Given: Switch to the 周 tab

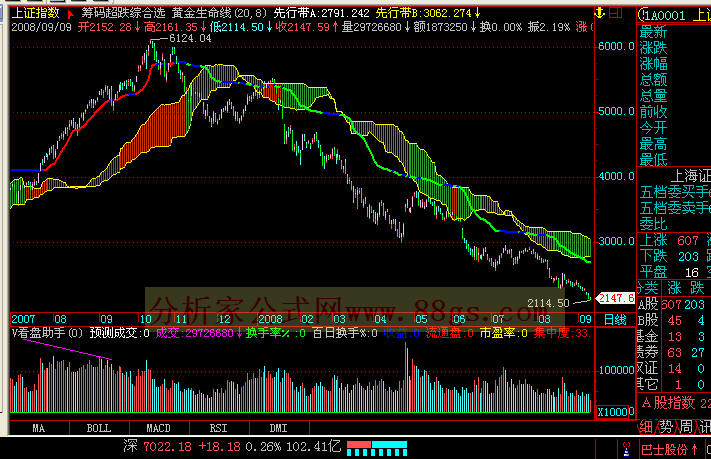Looking at the screenshot, I should (x=686, y=427).
